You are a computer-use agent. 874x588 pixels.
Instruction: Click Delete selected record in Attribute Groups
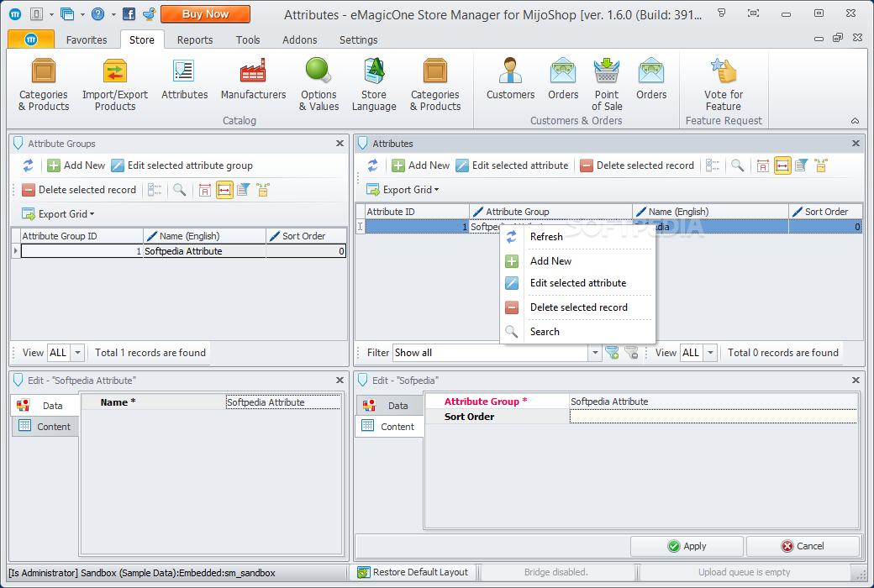click(x=79, y=190)
